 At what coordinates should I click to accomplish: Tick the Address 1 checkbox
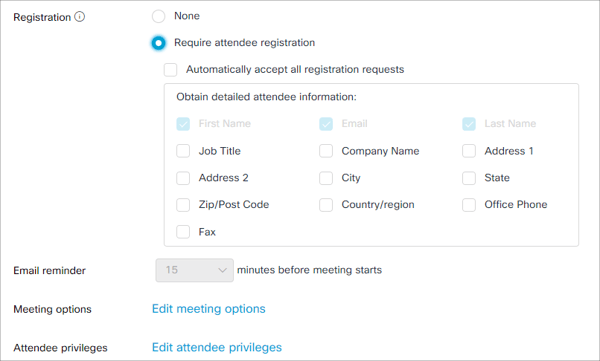tap(469, 151)
